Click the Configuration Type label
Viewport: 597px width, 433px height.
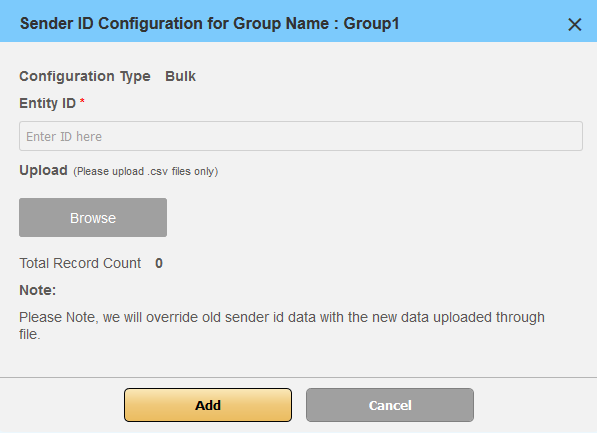(x=85, y=77)
